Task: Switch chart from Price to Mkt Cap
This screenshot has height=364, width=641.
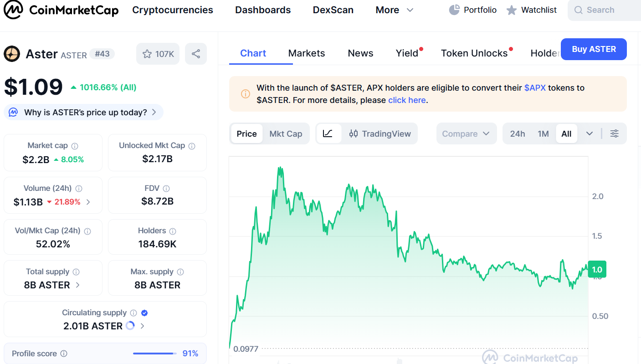Action: [x=286, y=133]
